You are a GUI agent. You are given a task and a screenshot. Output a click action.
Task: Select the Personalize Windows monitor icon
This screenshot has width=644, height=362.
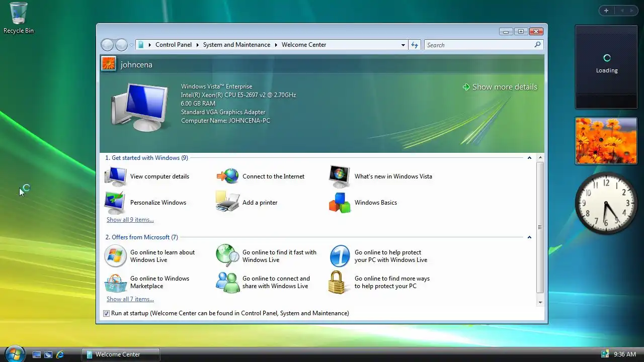point(115,203)
